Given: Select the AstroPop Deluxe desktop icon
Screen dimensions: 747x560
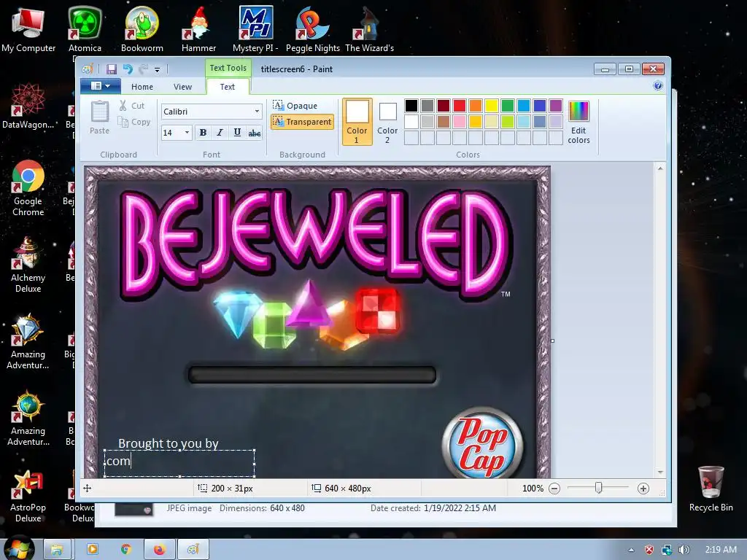Looking at the screenshot, I should pos(28,495).
